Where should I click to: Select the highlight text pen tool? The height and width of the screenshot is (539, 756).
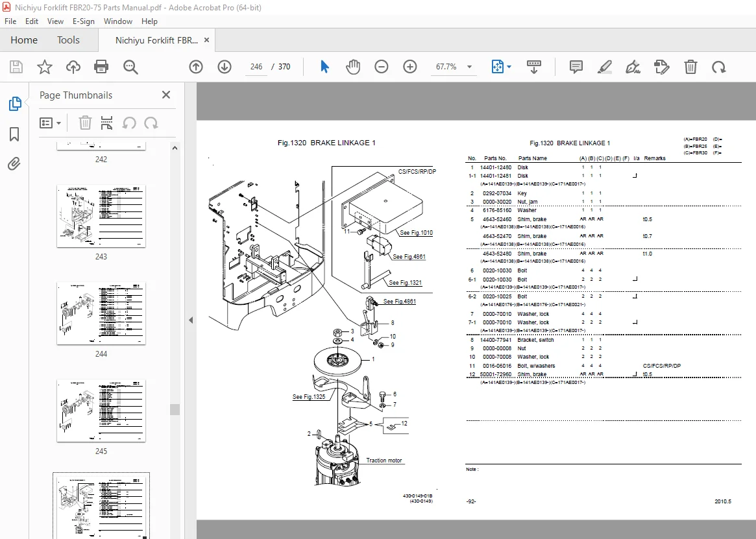click(x=604, y=67)
